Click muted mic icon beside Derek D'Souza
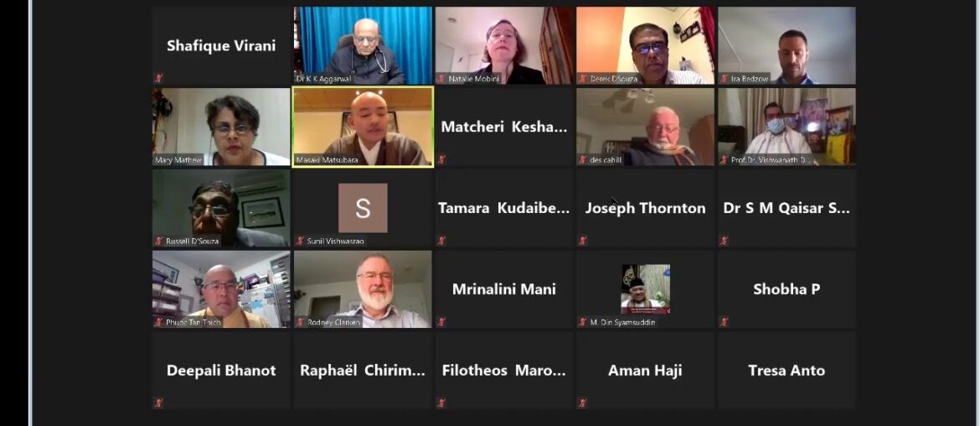 click(x=582, y=79)
